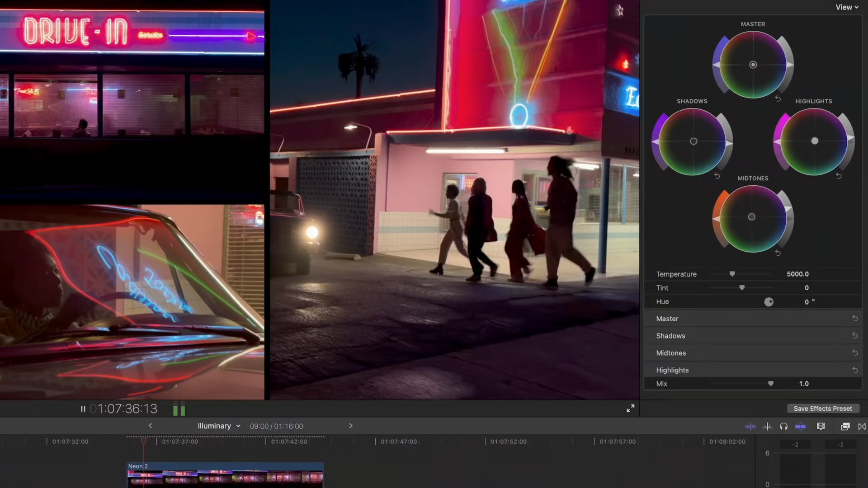This screenshot has height=488, width=868.
Task: Enable audio skimming with the waveform icon
Action: tap(767, 426)
